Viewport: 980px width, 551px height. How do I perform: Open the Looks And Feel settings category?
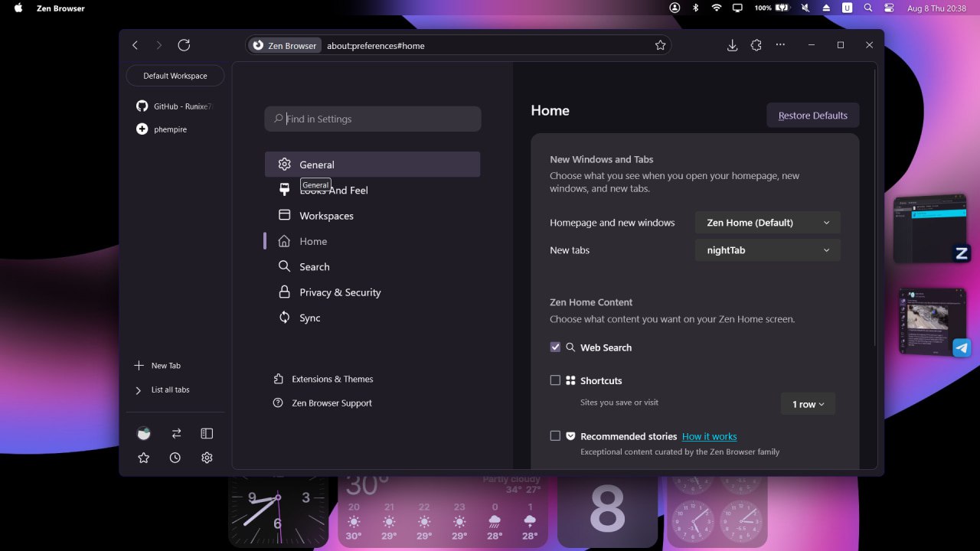point(372,190)
